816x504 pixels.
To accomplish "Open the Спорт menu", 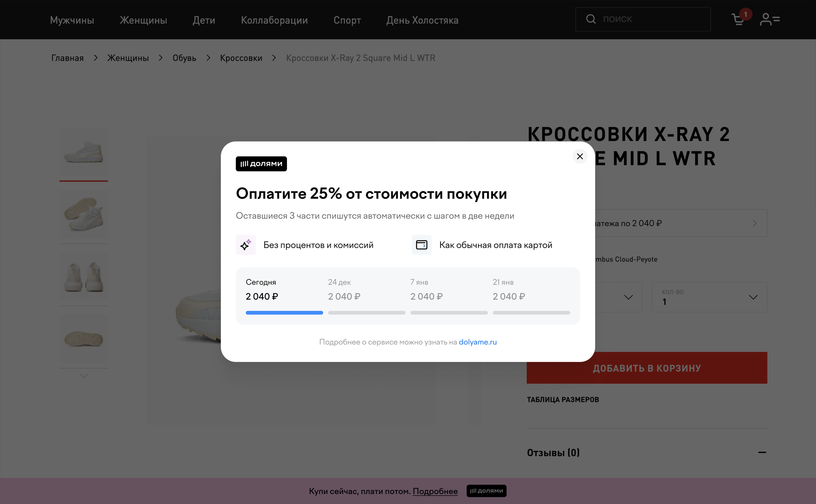I will (347, 20).
